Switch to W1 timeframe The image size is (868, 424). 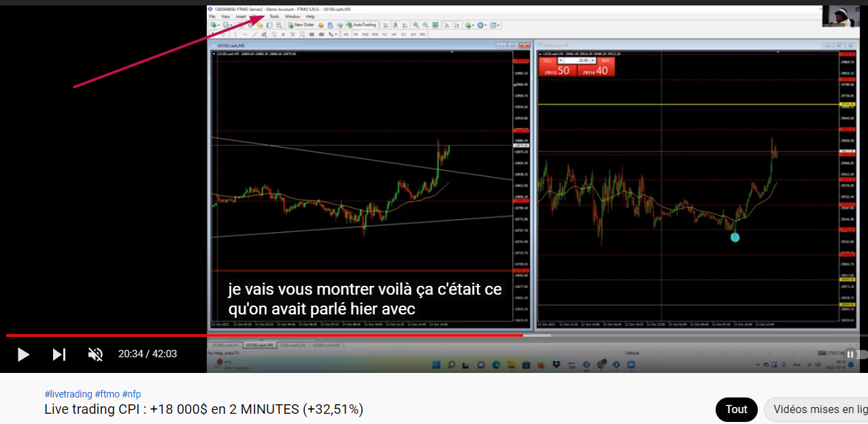tap(413, 34)
